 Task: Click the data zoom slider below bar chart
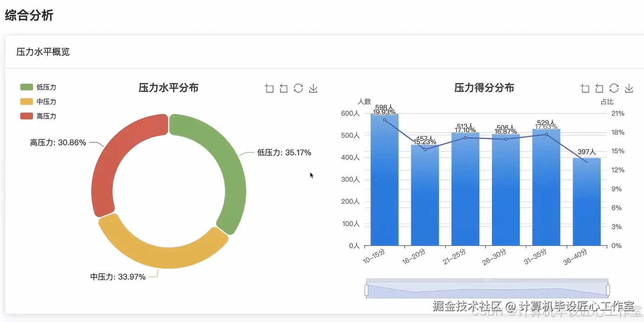[487, 287]
